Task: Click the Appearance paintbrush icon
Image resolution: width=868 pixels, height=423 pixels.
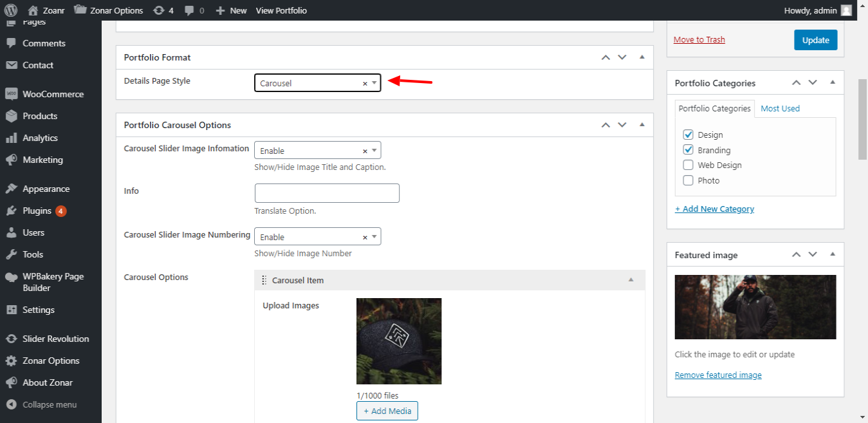Action: (x=11, y=189)
